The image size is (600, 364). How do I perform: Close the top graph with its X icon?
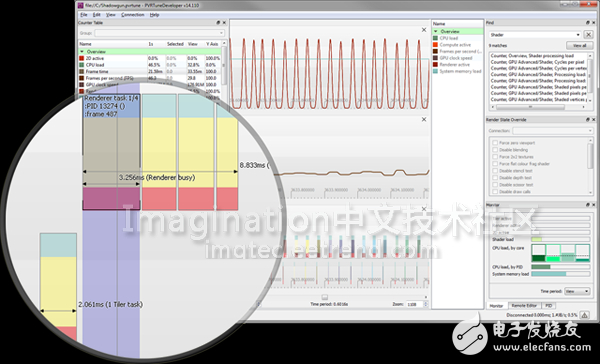424,30
